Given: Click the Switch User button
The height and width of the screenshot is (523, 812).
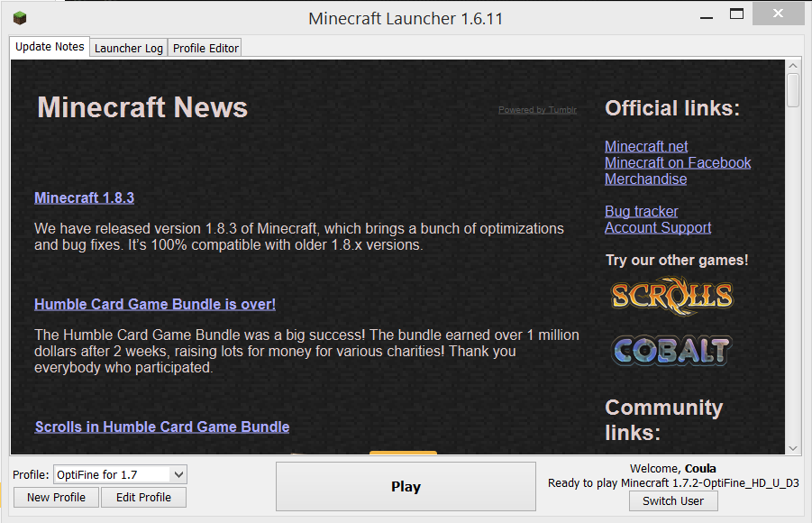Looking at the screenshot, I should 672,501.
